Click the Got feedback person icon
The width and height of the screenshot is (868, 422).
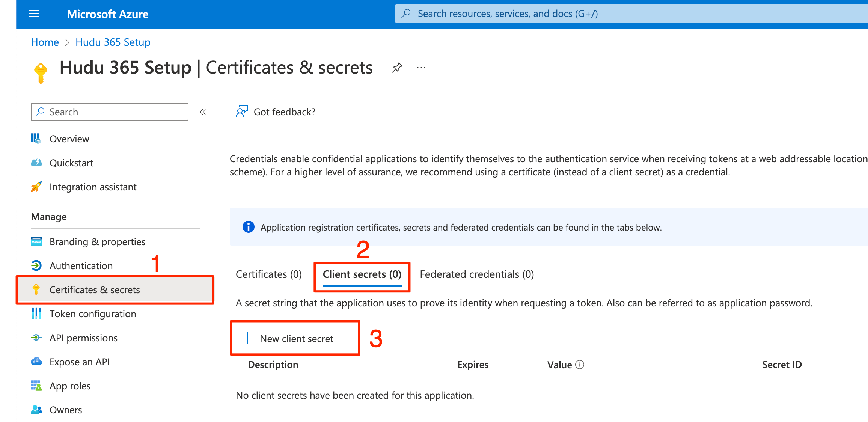click(242, 112)
